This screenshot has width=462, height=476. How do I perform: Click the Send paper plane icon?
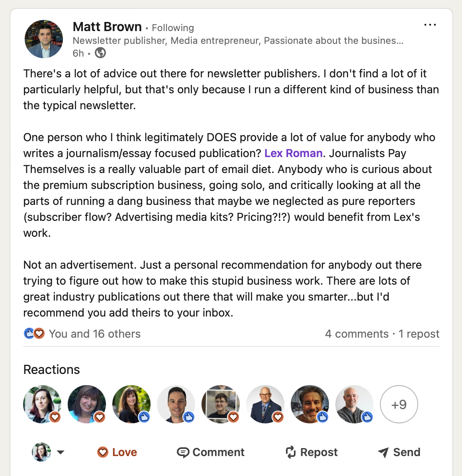click(383, 452)
